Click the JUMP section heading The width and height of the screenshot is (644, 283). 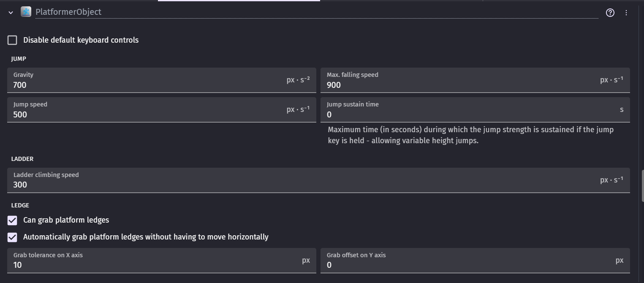click(x=19, y=59)
